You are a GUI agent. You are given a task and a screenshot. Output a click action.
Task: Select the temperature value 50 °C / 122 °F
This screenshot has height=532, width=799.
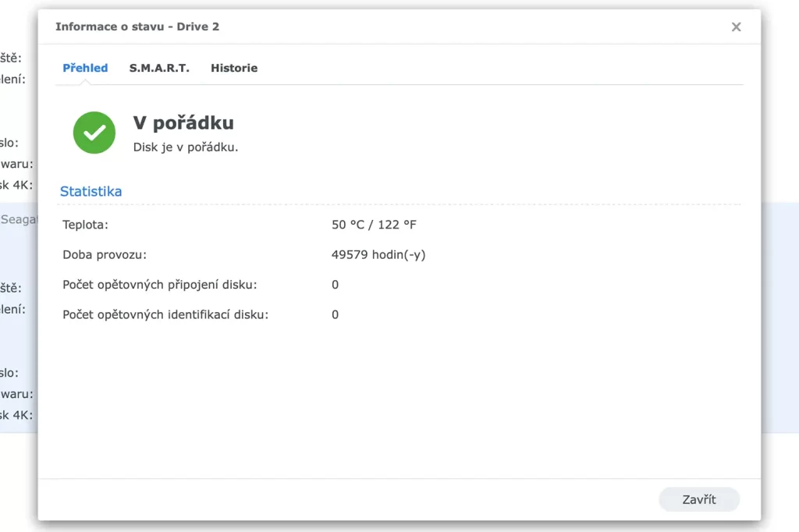374,225
